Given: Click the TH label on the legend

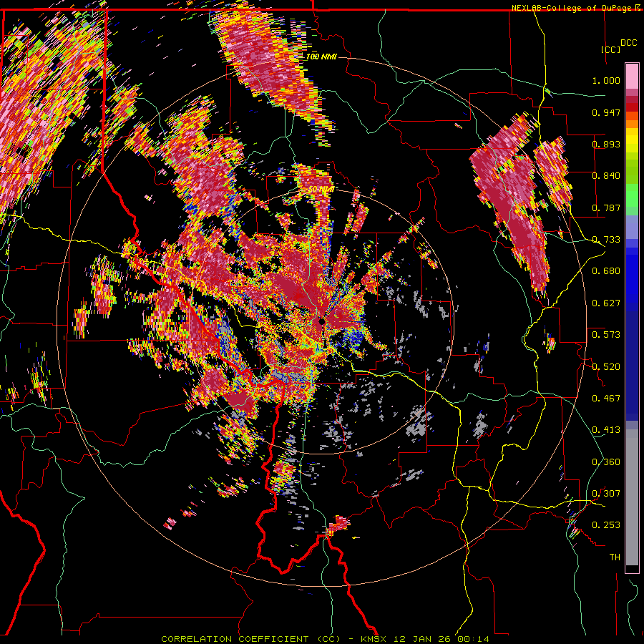Looking at the screenshot, I should [615, 557].
